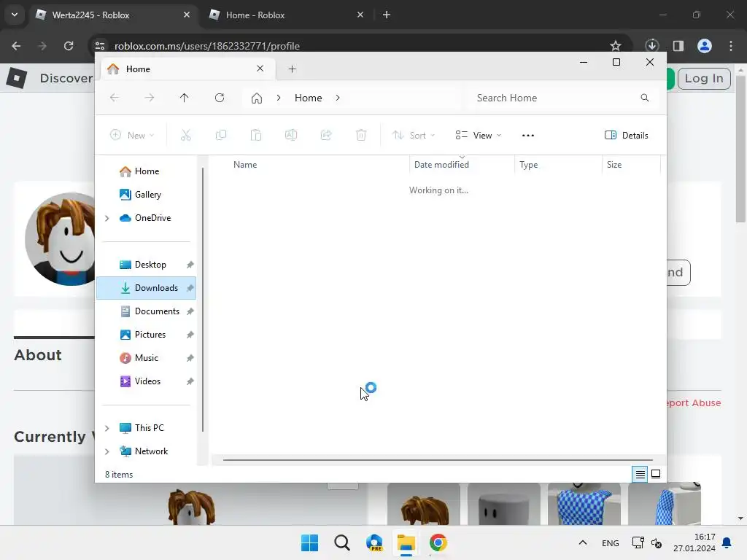
Task: Click the Delete trash icon in File Explorer
Action: click(x=361, y=135)
